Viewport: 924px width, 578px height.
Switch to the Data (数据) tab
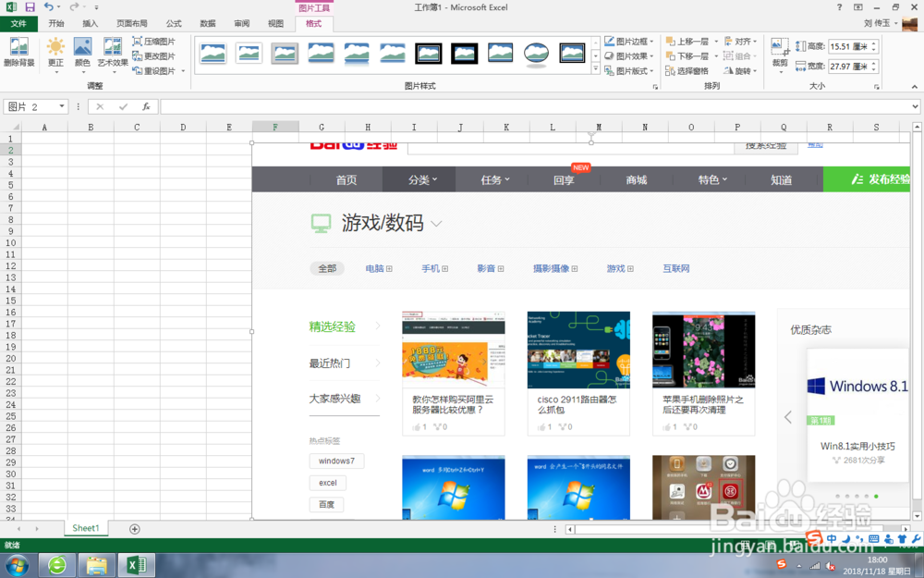pyautogui.click(x=208, y=24)
